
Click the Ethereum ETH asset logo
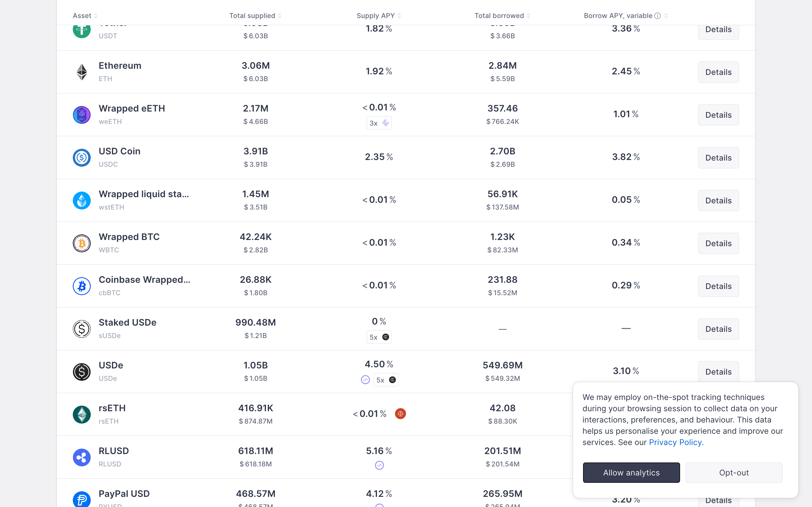click(x=81, y=72)
